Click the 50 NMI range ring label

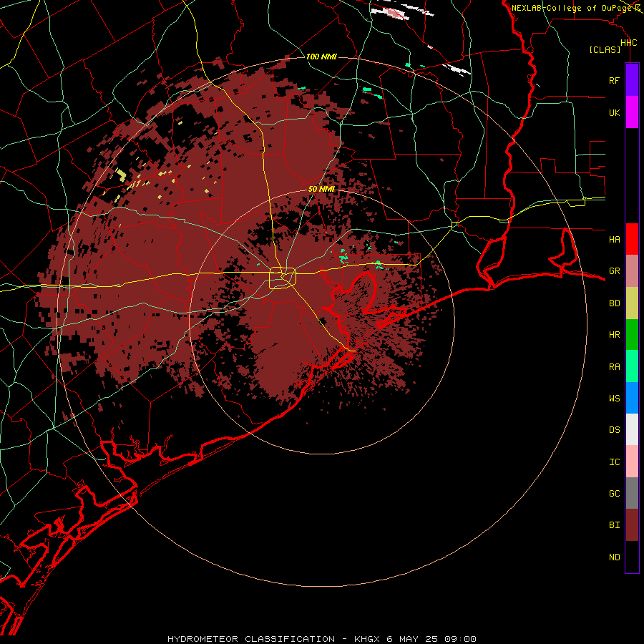pyautogui.click(x=321, y=189)
